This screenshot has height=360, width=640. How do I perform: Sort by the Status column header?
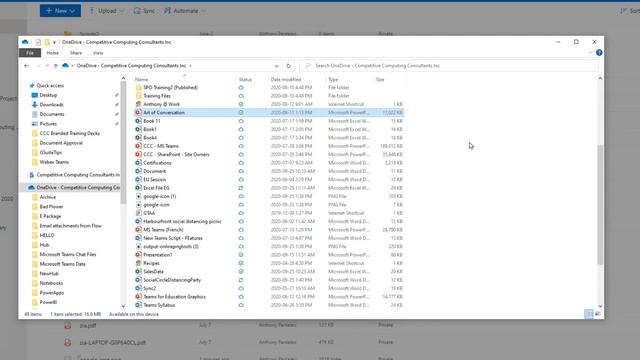245,80
